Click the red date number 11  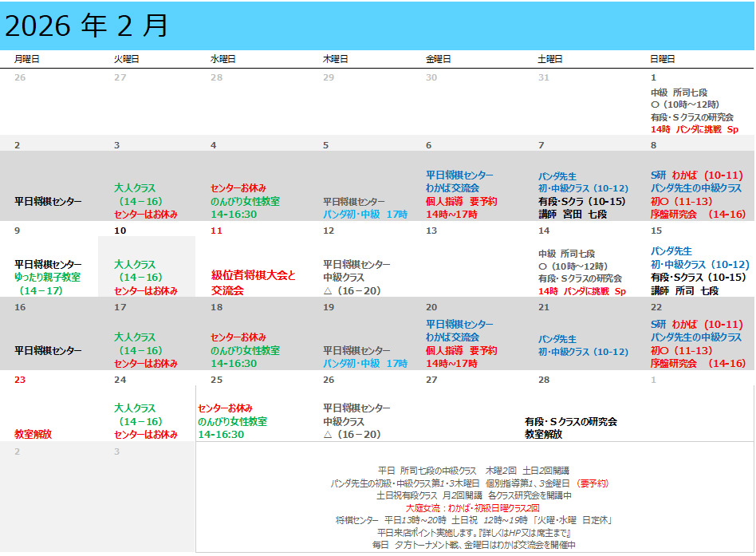[x=216, y=231]
